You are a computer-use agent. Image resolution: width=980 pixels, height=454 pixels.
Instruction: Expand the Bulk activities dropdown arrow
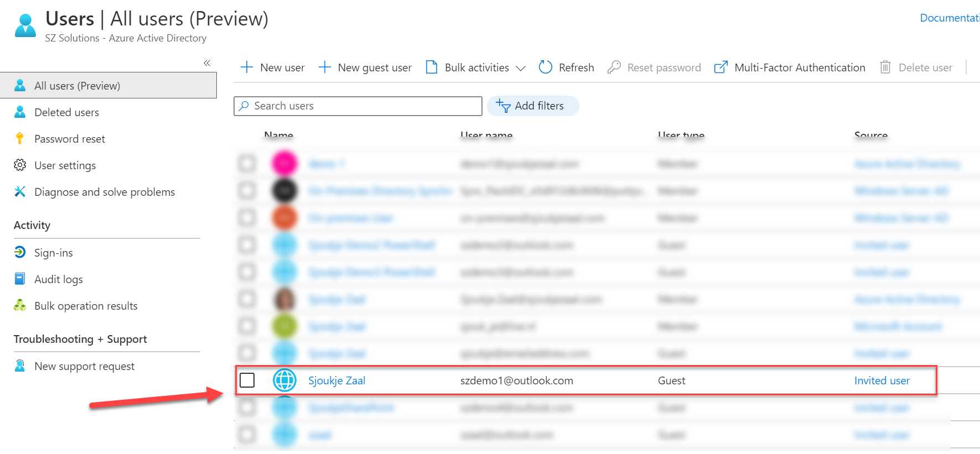520,68
